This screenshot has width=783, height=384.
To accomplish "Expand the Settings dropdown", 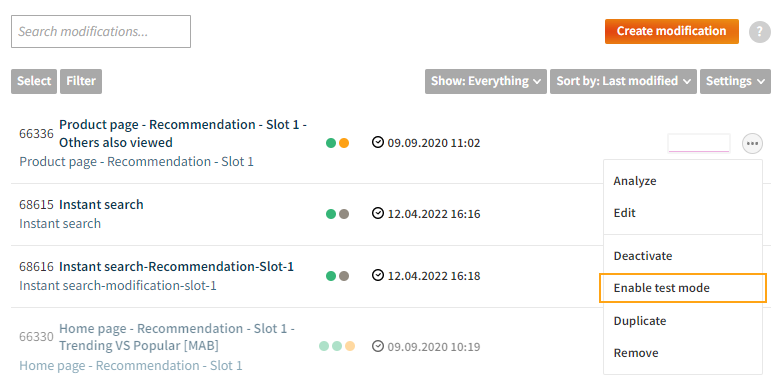I will 735,81.
